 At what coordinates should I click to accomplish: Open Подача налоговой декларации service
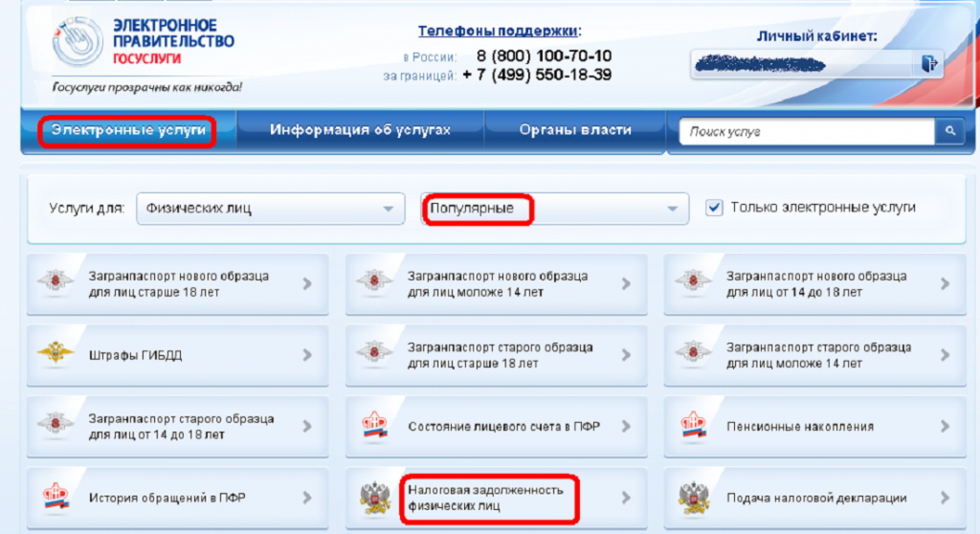coord(816,498)
